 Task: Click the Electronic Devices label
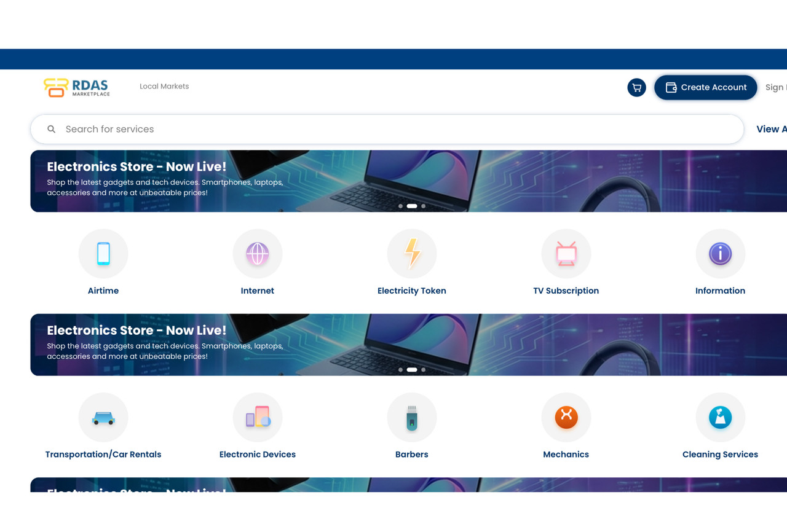point(258,455)
